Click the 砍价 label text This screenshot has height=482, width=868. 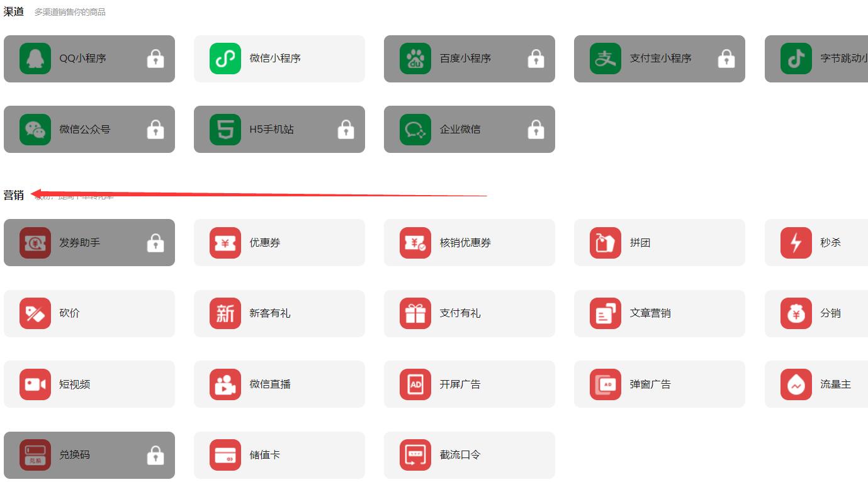70,313
